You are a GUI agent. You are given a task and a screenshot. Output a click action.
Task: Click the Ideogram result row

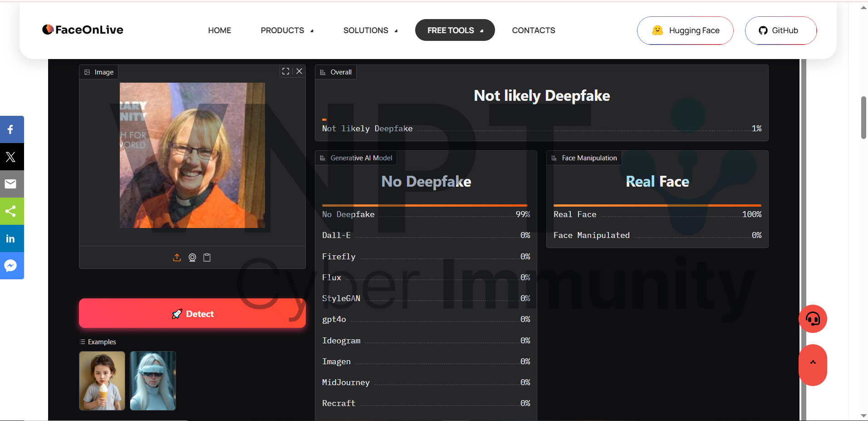[426, 341]
